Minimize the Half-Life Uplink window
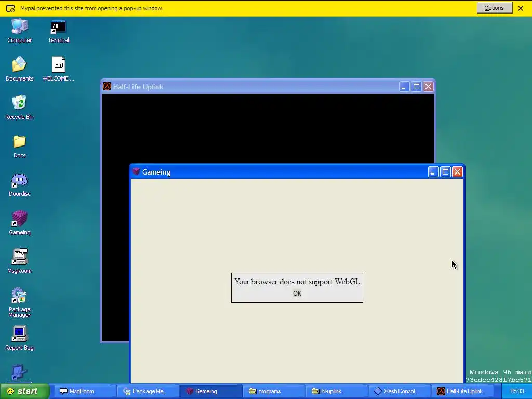 [x=404, y=87]
